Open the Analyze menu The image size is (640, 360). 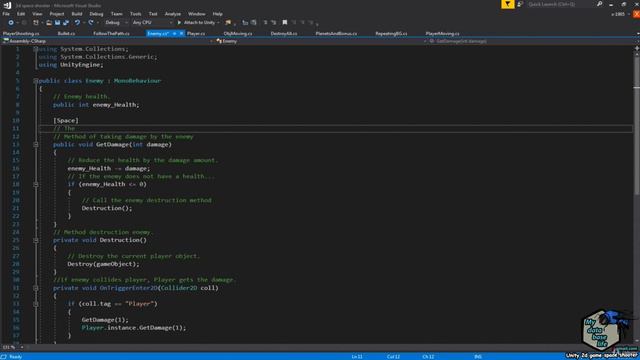(173, 14)
